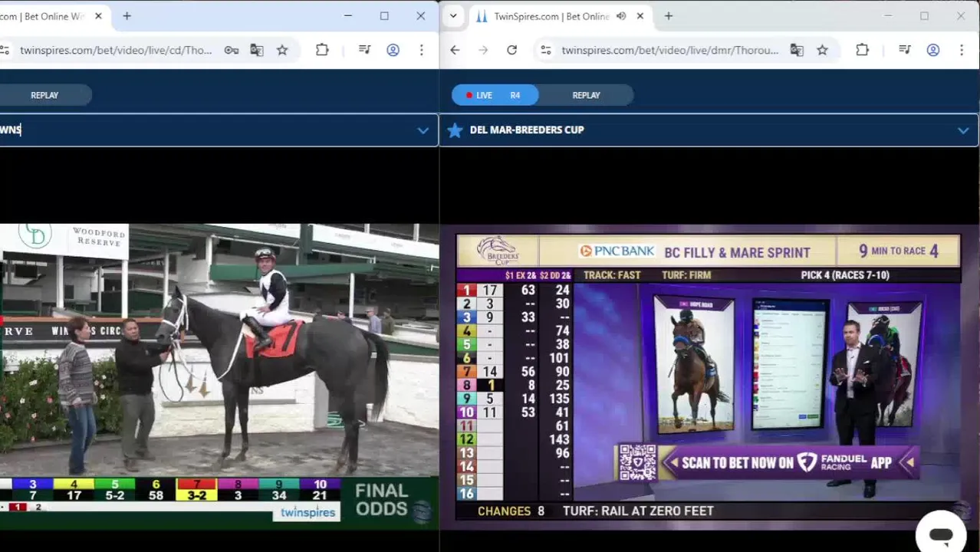Viewport: 980px width, 552px height.
Task: Click left window address bar URL
Action: coord(115,50)
